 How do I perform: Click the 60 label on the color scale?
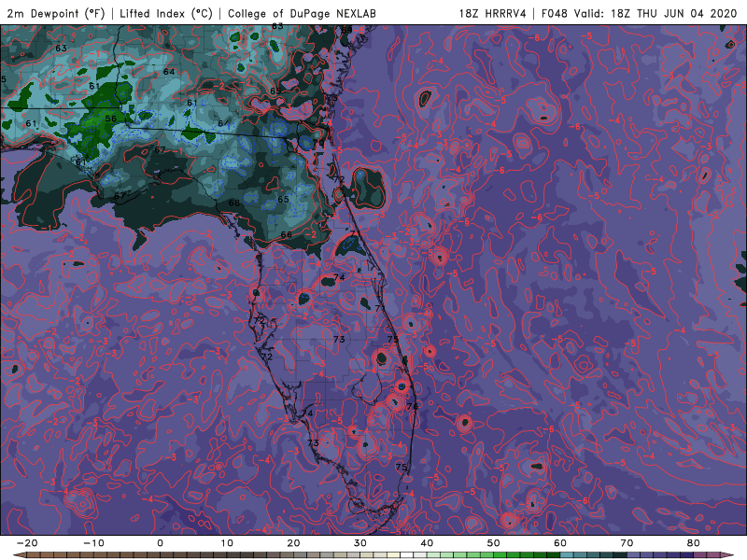pyautogui.click(x=560, y=543)
